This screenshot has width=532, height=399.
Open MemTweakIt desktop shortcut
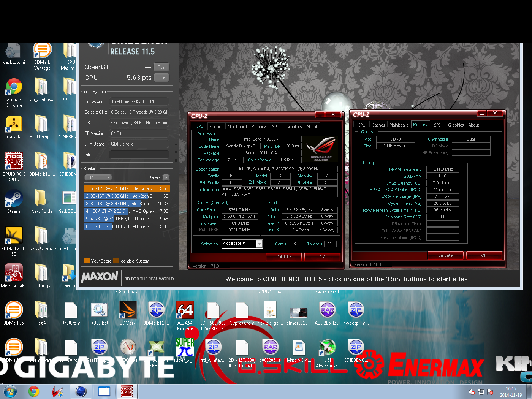tap(14, 276)
